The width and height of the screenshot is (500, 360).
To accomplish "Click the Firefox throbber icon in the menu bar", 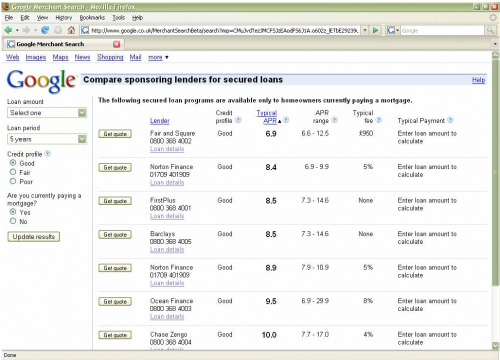I will tap(493, 18).
